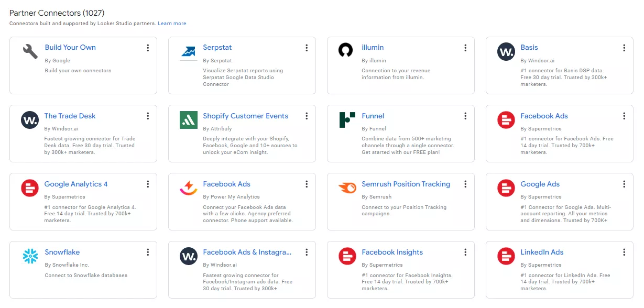Select the illumin connector title
Viewport: 644px width, 308px height.
(x=373, y=48)
